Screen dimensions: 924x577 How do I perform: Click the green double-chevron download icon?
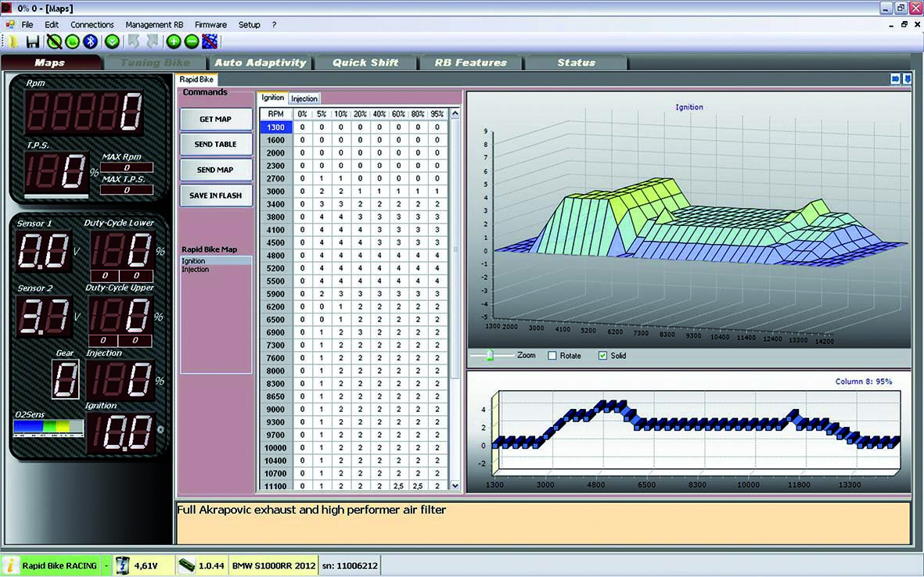click(x=113, y=41)
